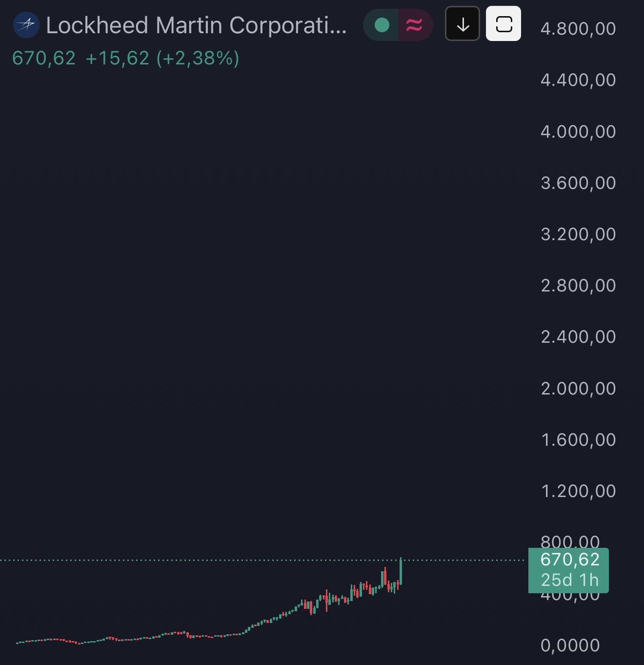644x665 pixels.
Task: Click the green market status dot
Action: coord(382,25)
